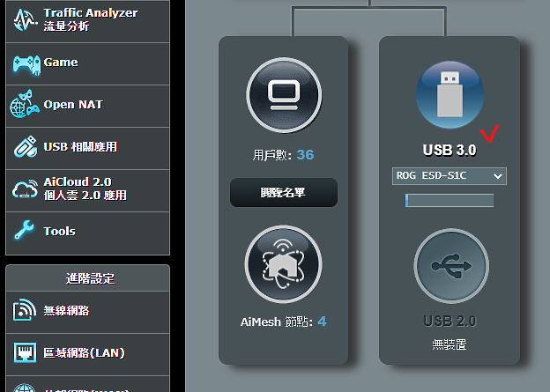
Task: Click the USB storage usage bar
Action: coord(450,200)
